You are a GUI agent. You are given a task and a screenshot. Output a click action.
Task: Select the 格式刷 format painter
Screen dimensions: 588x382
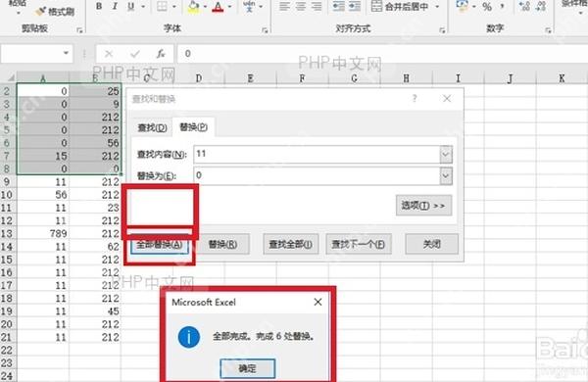click(x=55, y=12)
